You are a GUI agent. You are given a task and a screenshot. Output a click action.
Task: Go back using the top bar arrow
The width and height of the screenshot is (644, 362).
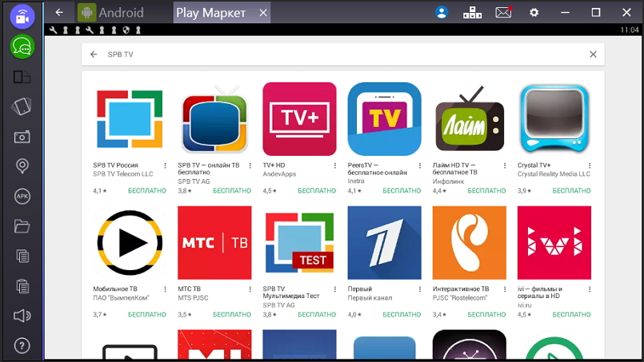[x=59, y=12]
